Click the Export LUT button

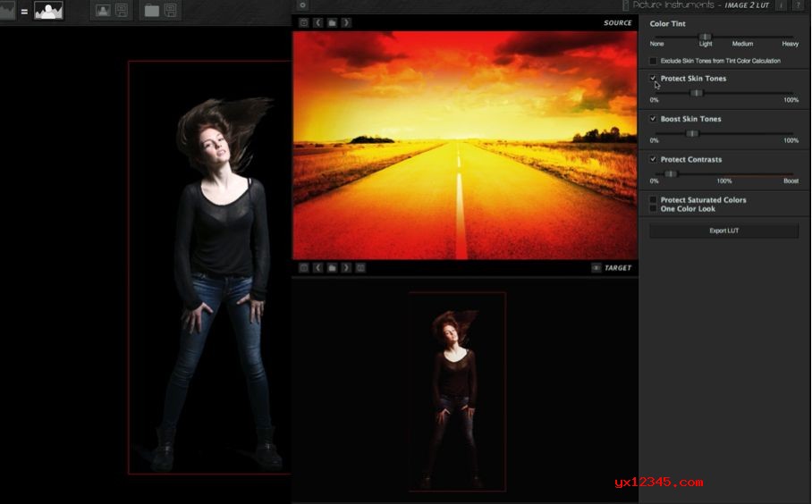(x=724, y=231)
